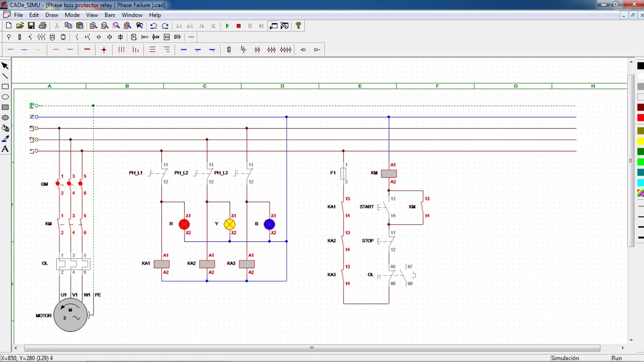
Task: Open Bars menu
Action: point(110,15)
